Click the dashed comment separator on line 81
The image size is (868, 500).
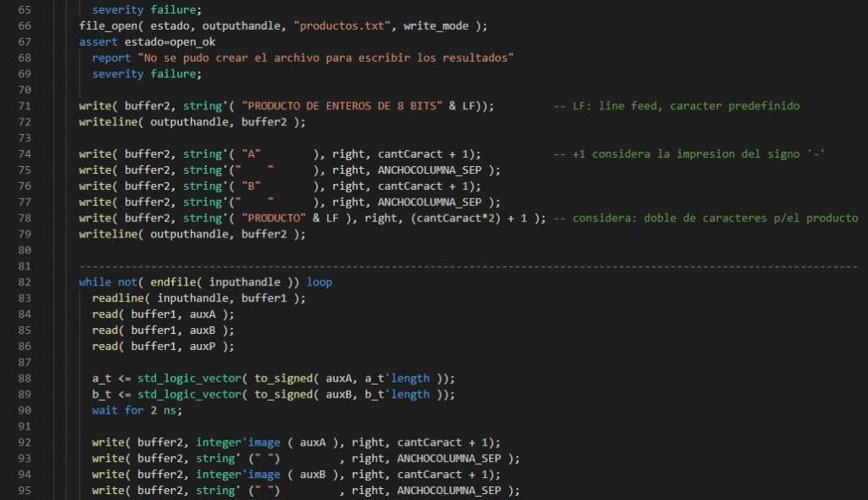tap(467, 266)
